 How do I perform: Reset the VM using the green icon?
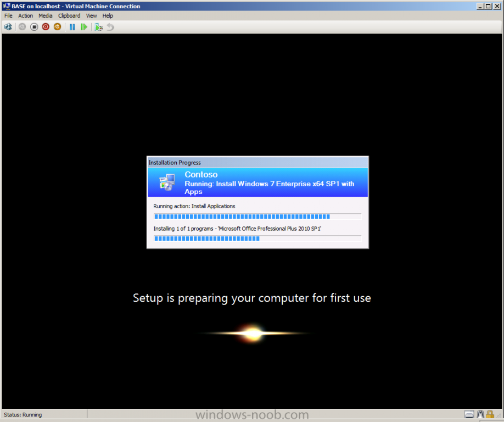point(84,27)
